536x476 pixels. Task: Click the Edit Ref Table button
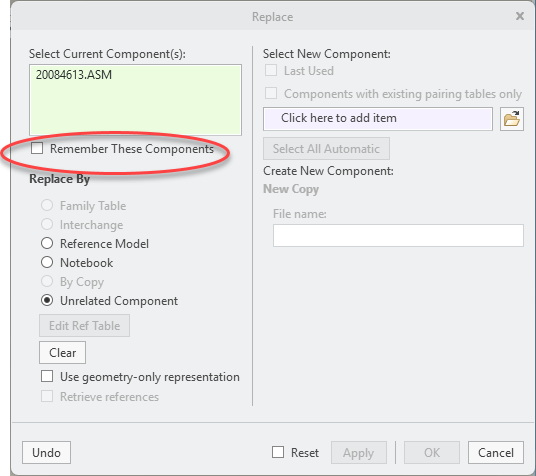[84, 326]
